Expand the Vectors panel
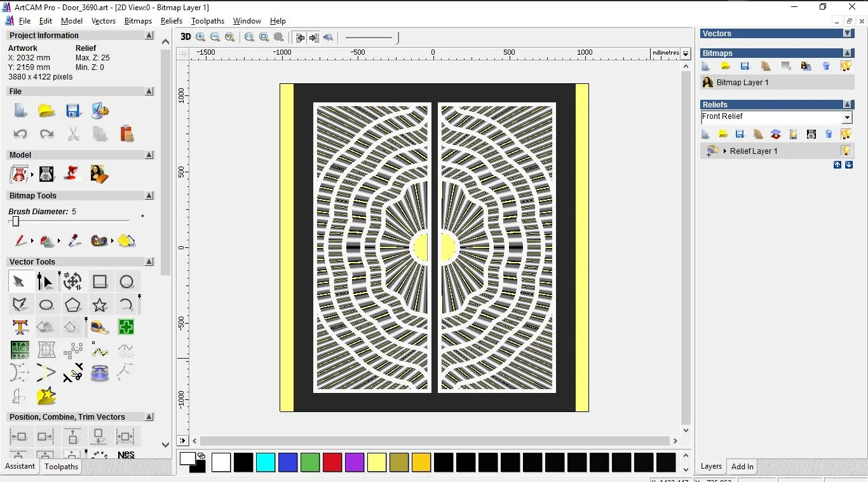 (847, 34)
